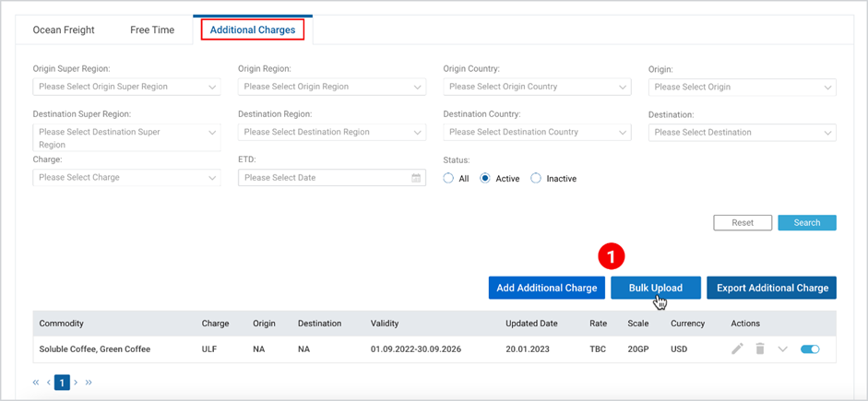Click the Currency column header
Viewport: 868px width, 401px height.
[x=687, y=323]
